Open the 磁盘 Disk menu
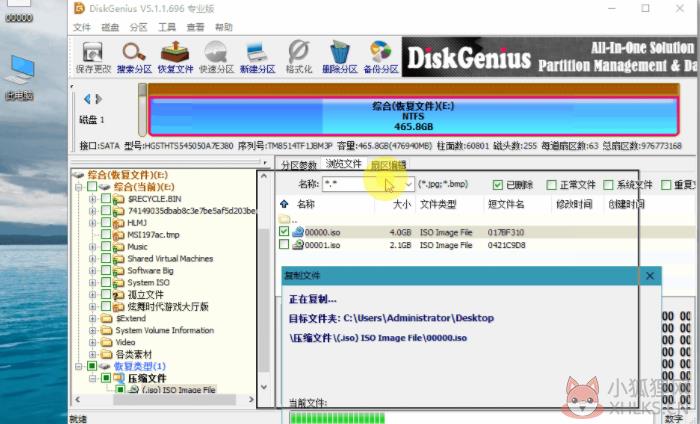The height and width of the screenshot is (424, 700). 110,27
